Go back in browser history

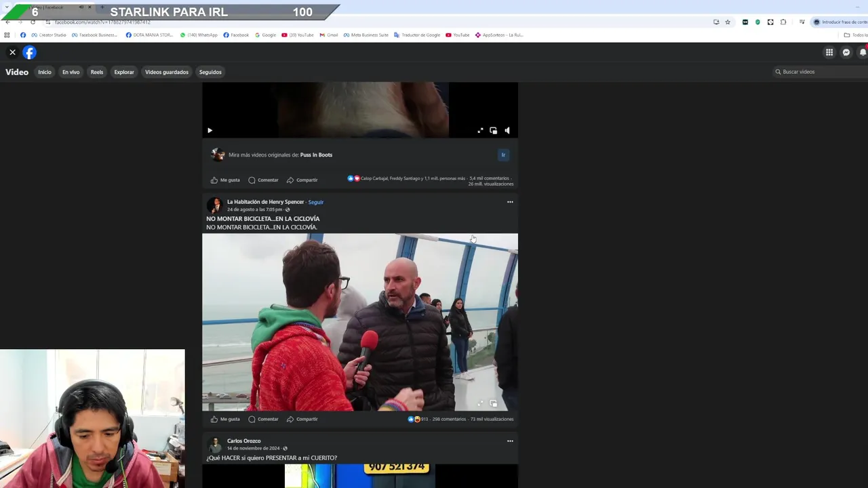(x=7, y=22)
